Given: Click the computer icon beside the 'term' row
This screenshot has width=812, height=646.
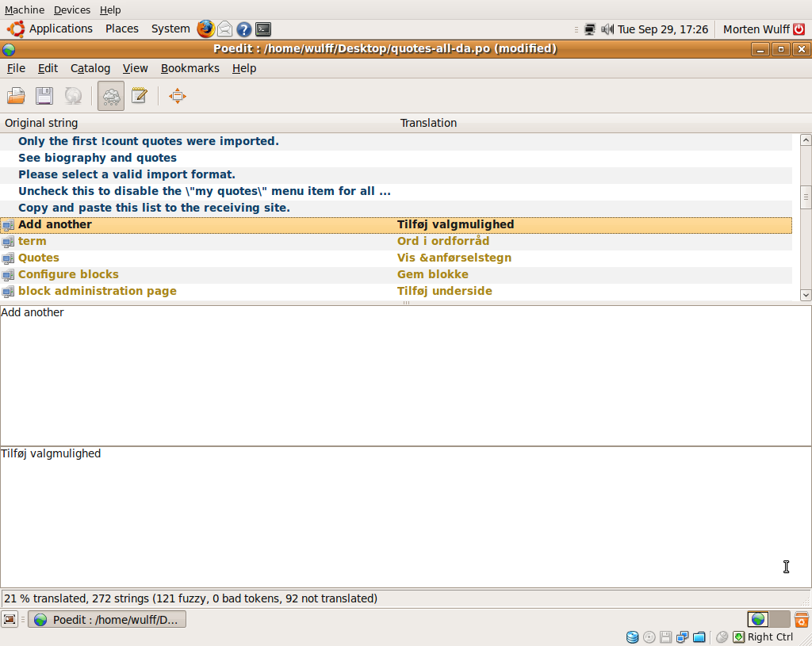Looking at the screenshot, I should coord(8,242).
